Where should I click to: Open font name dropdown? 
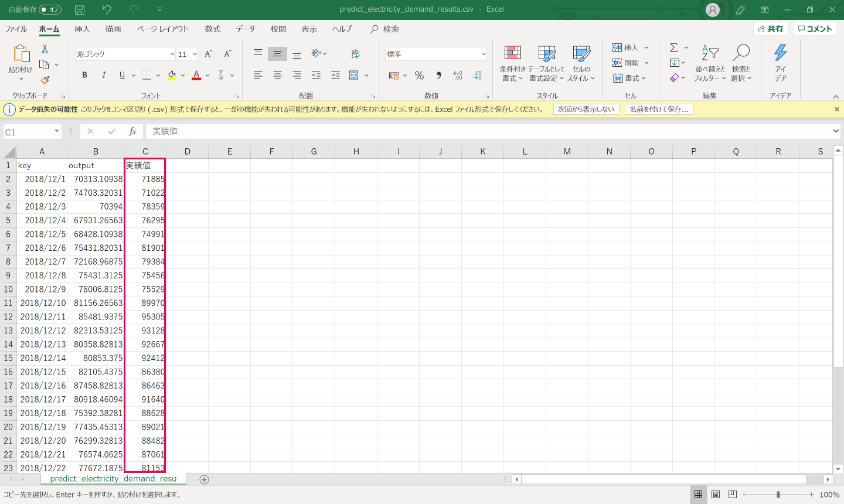pos(172,54)
